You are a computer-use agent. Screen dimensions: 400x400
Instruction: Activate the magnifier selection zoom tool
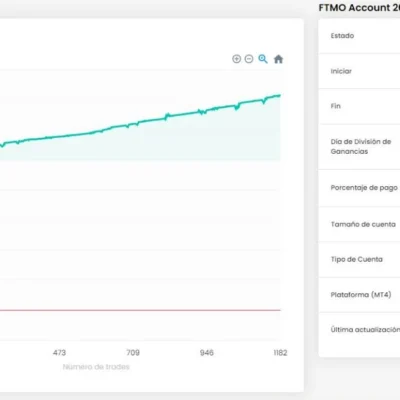(263, 59)
